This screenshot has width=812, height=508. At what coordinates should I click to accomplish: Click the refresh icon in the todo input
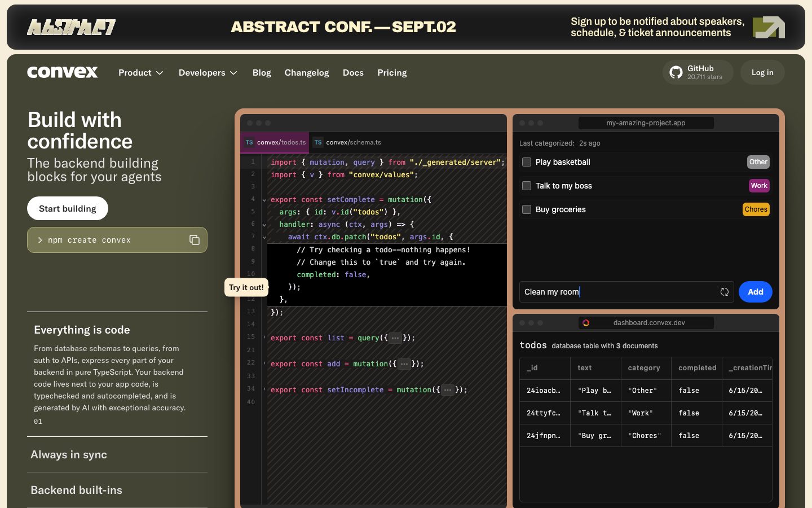click(725, 292)
